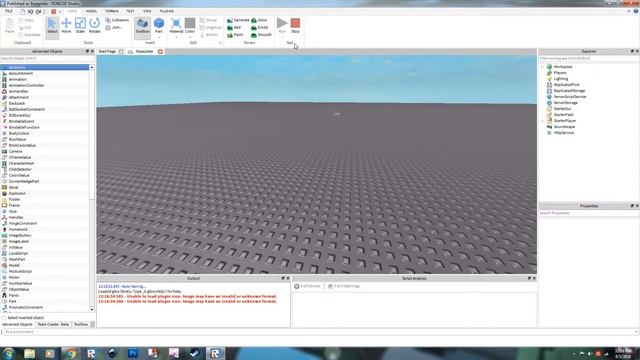The image size is (640, 360).
Task: Click the Advanced Objects search field
Action: coord(47,58)
